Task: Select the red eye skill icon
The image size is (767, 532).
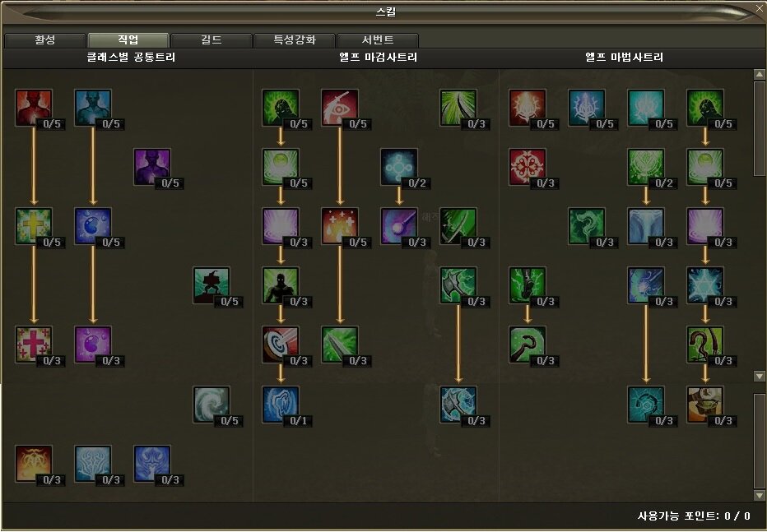Action: click(x=340, y=108)
